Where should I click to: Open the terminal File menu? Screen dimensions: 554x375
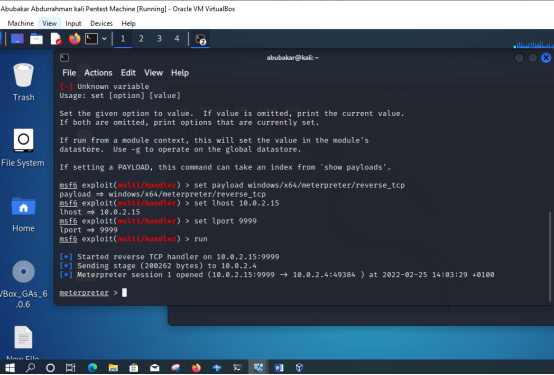[x=69, y=73]
